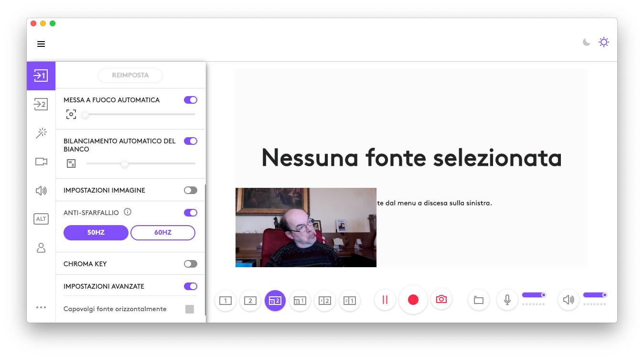
Task: Click Anti-sfarfallio info icon
Action: tap(128, 212)
